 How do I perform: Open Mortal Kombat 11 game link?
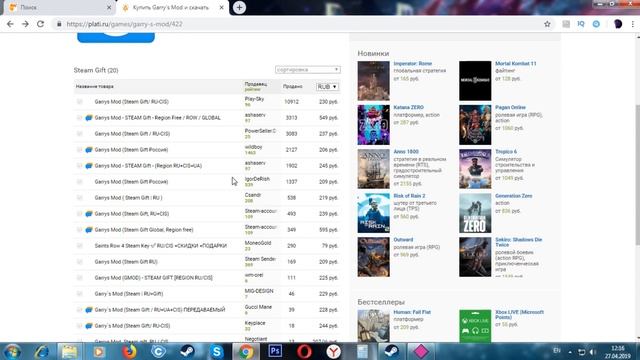(516, 64)
